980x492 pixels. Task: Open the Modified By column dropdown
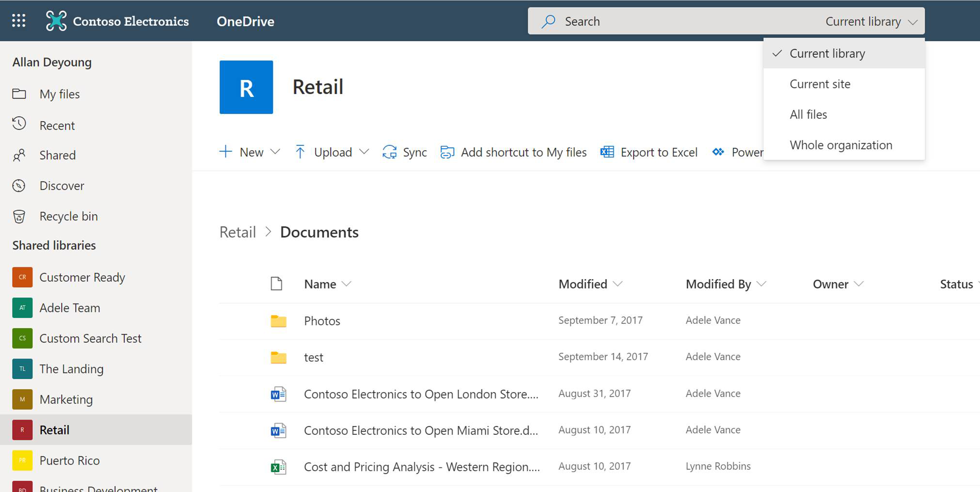tap(761, 284)
